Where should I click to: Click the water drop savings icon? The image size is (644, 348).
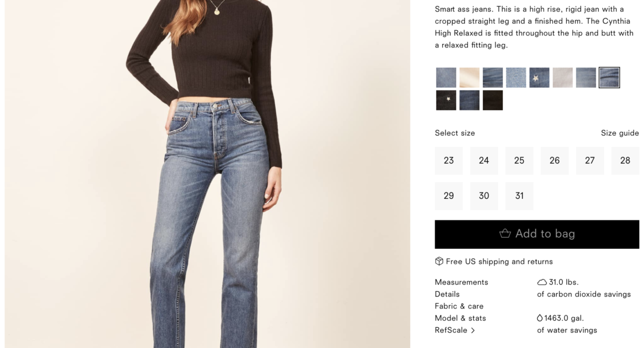[540, 318]
